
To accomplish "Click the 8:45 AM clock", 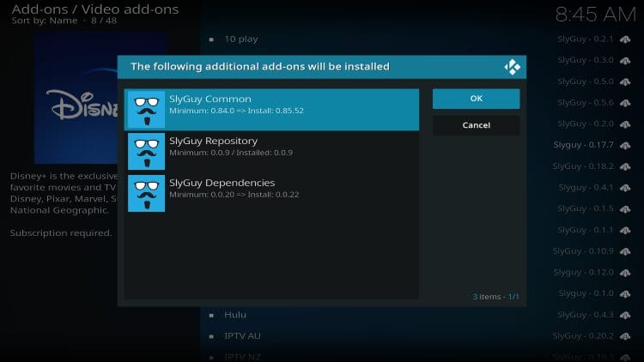I will [596, 15].
